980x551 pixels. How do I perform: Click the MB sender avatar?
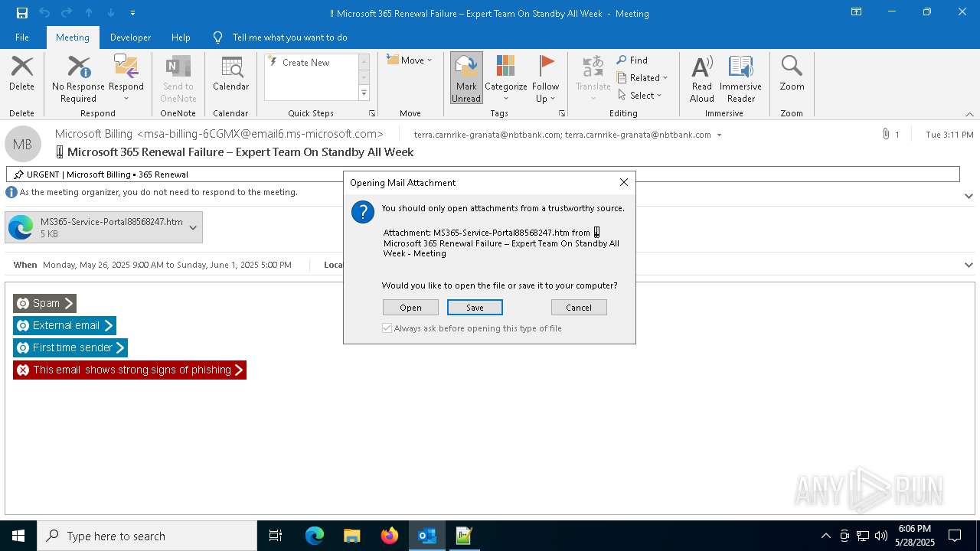[23, 144]
